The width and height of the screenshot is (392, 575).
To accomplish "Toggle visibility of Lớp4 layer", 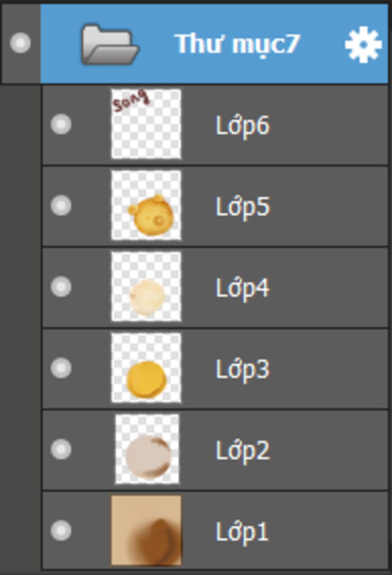I will point(61,286).
